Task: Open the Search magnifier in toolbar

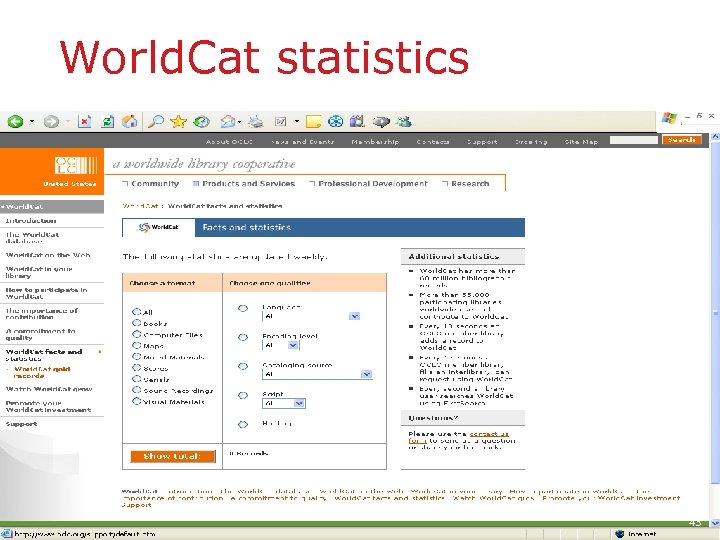Action: (156, 122)
